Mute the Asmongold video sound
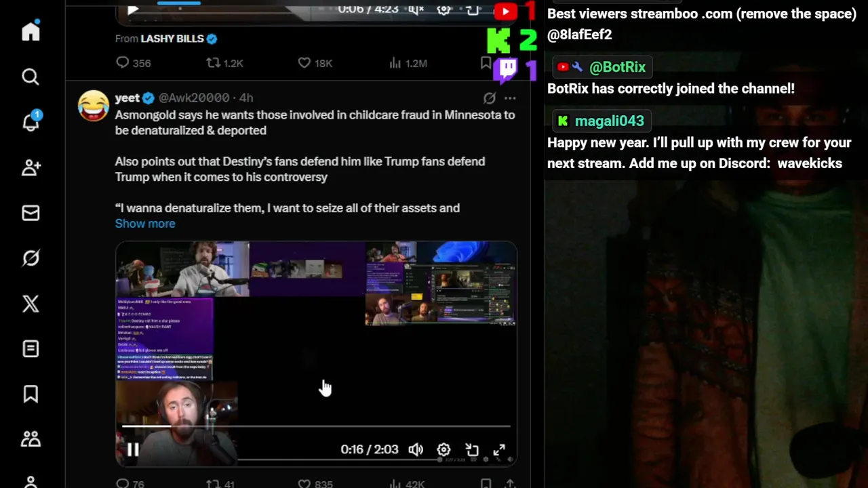868x488 pixels. click(416, 450)
